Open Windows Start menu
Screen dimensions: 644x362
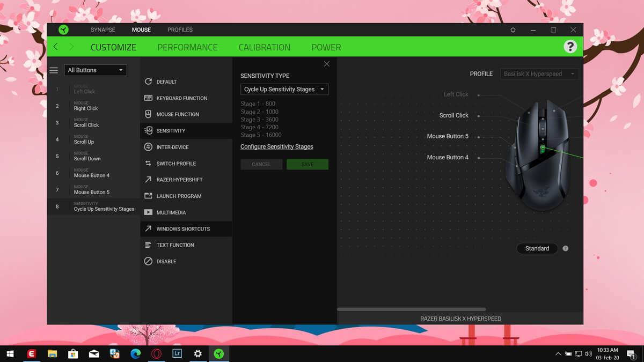tap(10, 353)
